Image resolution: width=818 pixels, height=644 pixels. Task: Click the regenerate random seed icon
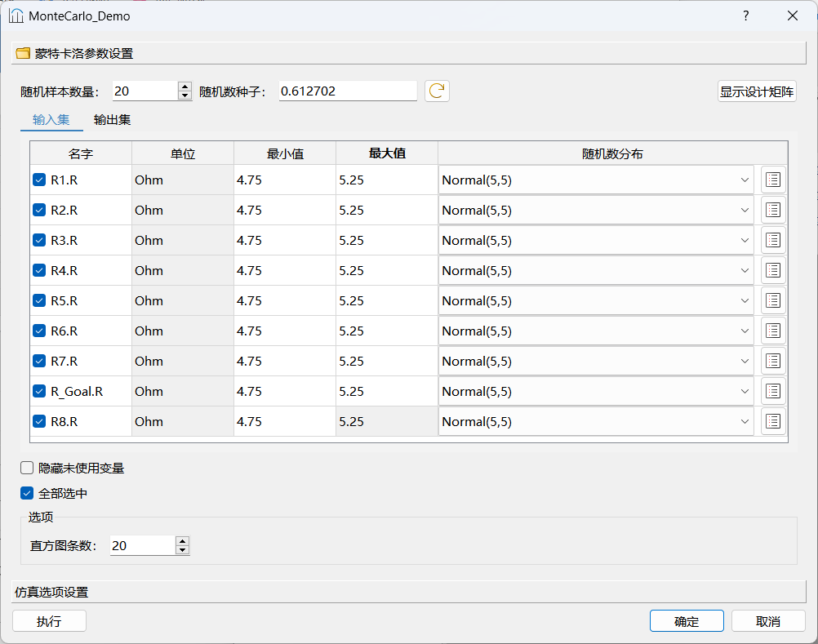point(437,91)
